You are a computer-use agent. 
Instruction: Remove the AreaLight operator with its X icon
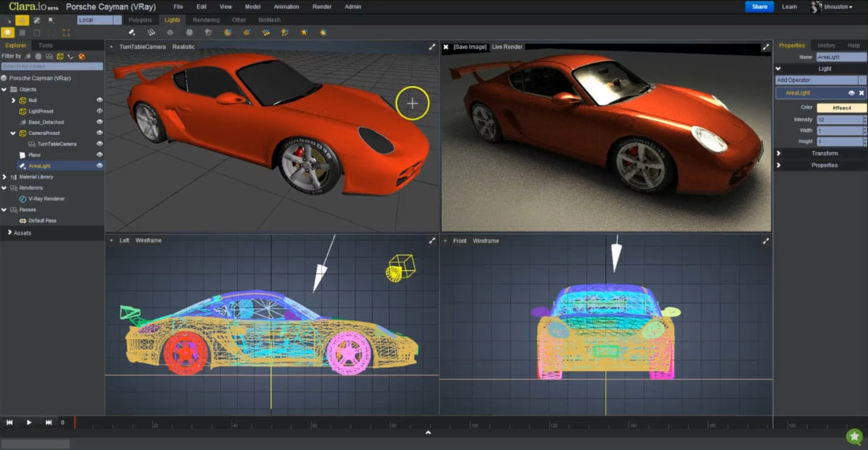click(x=862, y=93)
